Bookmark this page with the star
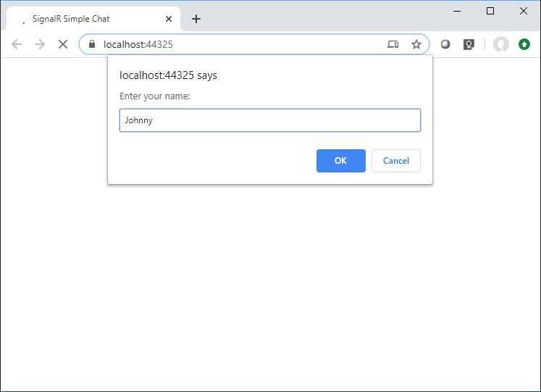 pyautogui.click(x=416, y=44)
